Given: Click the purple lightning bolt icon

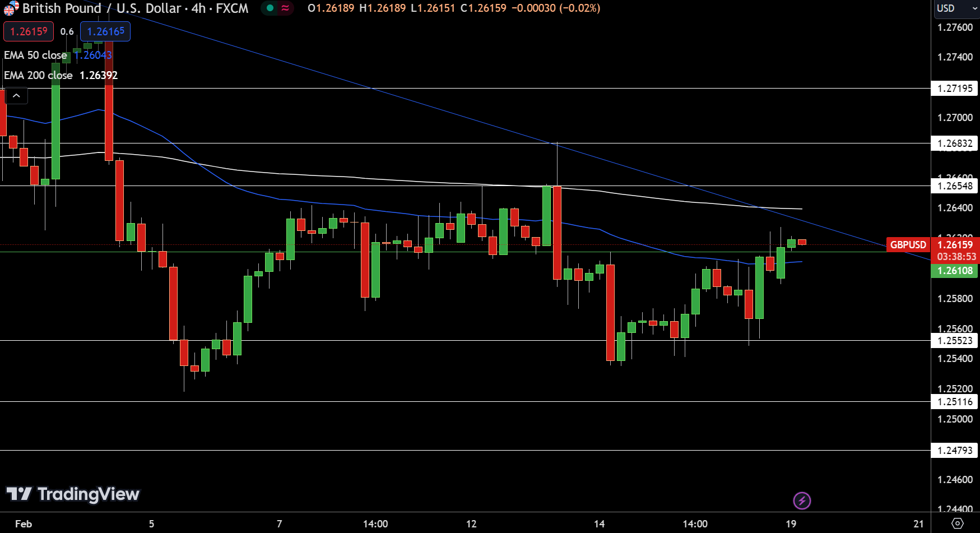Looking at the screenshot, I should point(802,500).
